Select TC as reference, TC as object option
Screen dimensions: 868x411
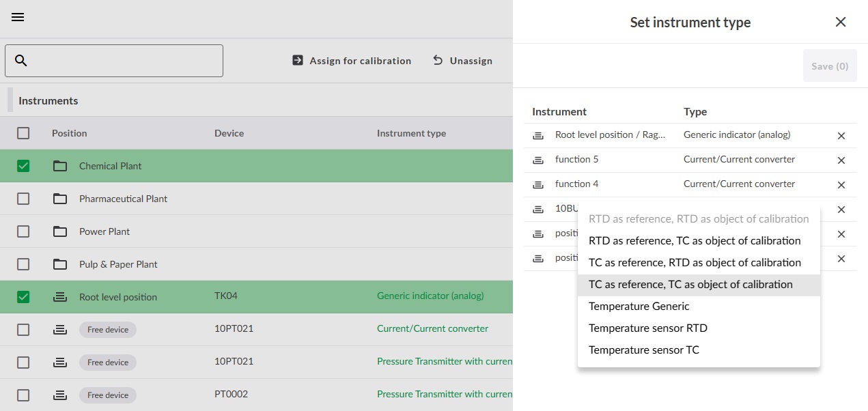tap(690, 284)
